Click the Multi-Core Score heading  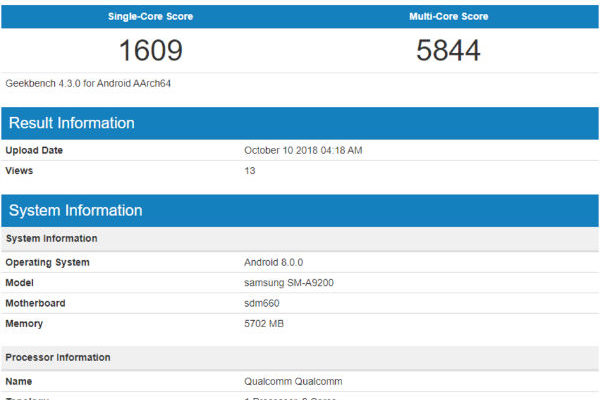tap(448, 16)
